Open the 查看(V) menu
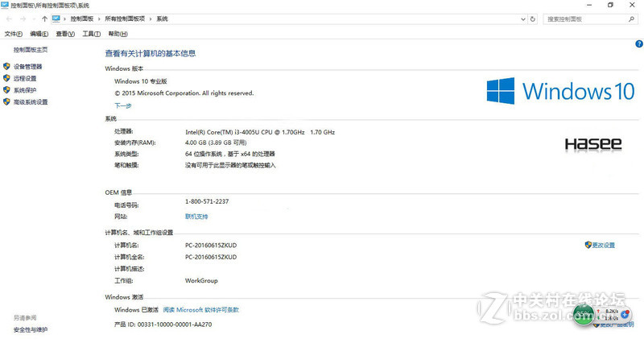Image resolution: width=644 pixels, height=343 pixels. pyautogui.click(x=65, y=34)
